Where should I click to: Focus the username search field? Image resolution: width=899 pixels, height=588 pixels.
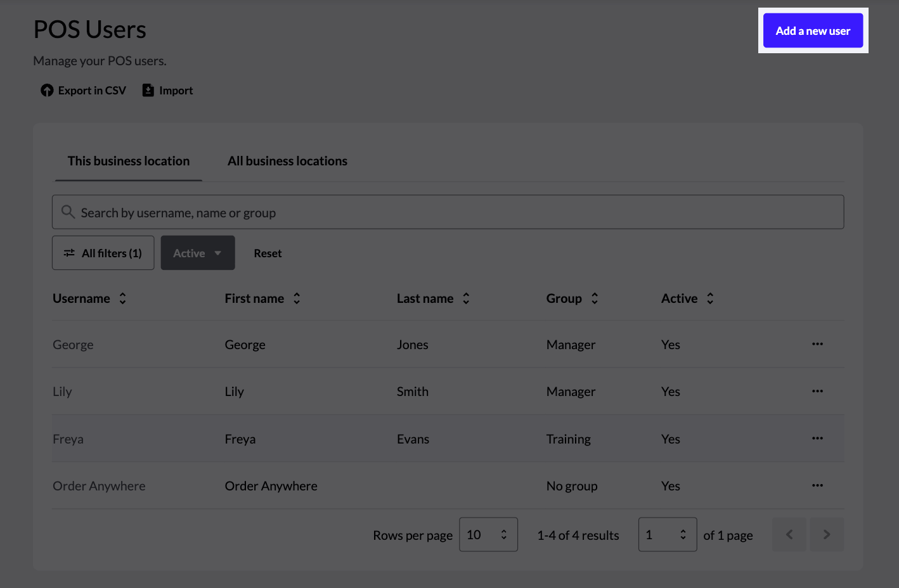448,212
